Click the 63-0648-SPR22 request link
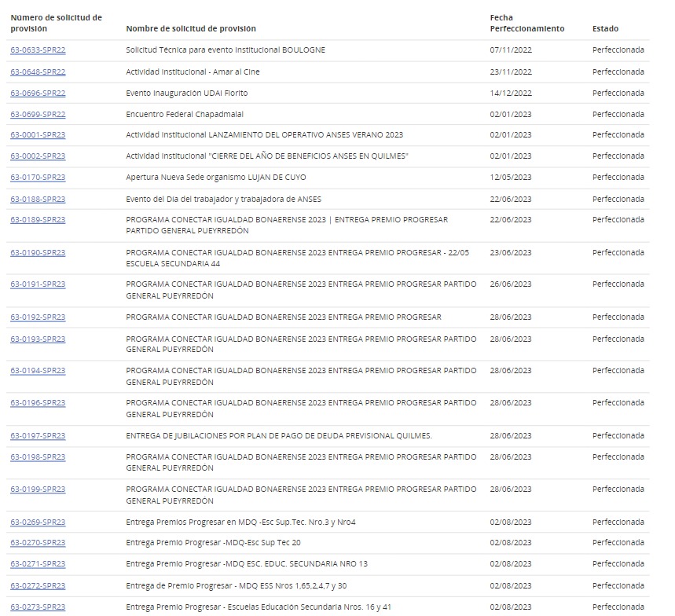Image resolution: width=675 pixels, height=616 pixels. [x=38, y=71]
